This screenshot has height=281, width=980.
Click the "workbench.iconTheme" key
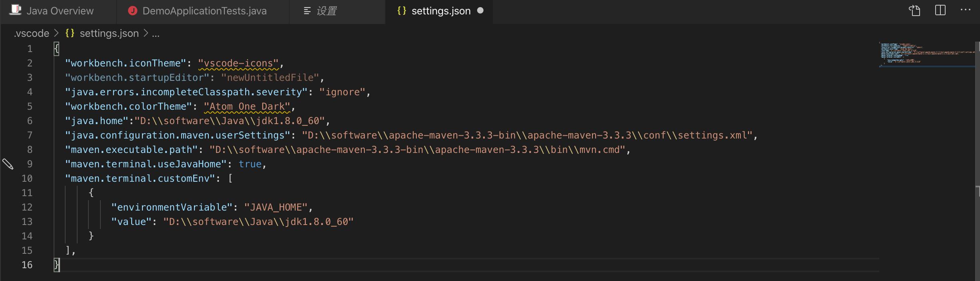126,63
